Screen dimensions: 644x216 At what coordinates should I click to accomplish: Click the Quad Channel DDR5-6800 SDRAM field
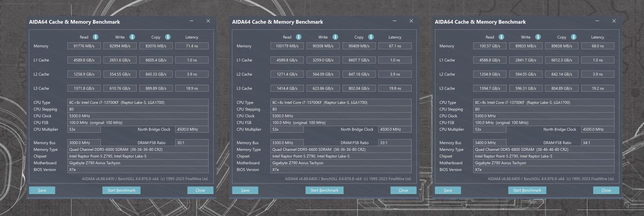544,149
